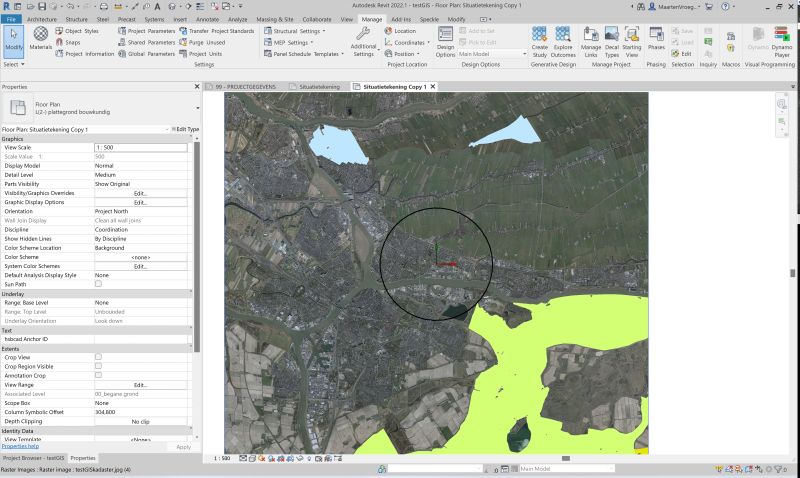Screen dimensions: 800x478
Task: Open the Materials tool
Action: (40, 38)
